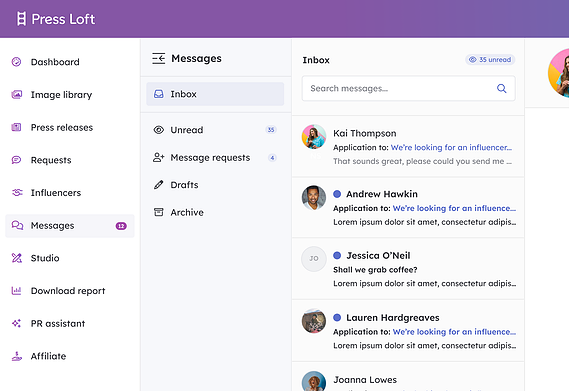
Task: Click the unread dot beside Andrew Hawkin
Action: click(337, 194)
